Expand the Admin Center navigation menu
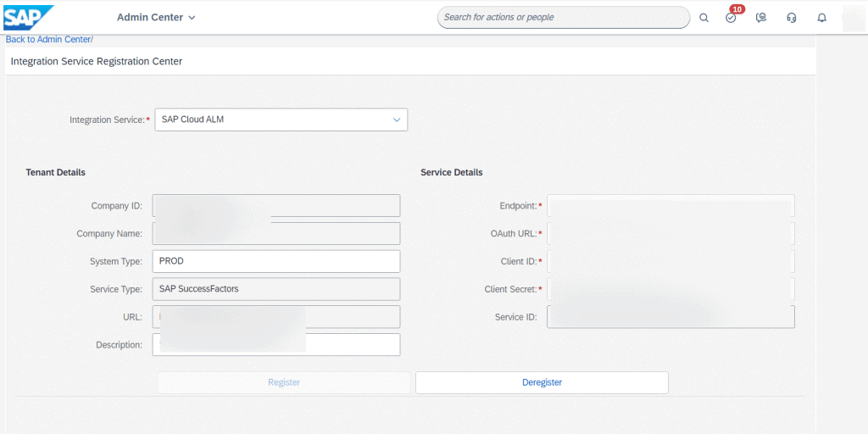The width and height of the screenshot is (868, 434). [x=156, y=18]
